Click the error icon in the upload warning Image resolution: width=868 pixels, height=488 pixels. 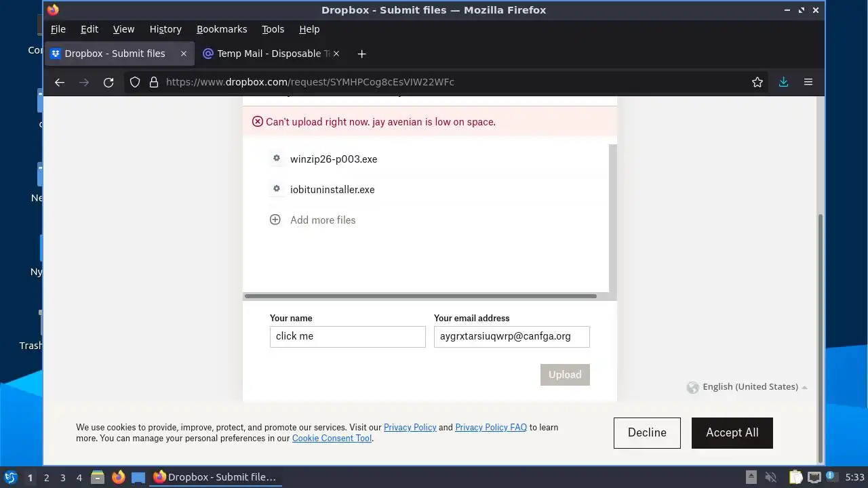click(x=258, y=122)
